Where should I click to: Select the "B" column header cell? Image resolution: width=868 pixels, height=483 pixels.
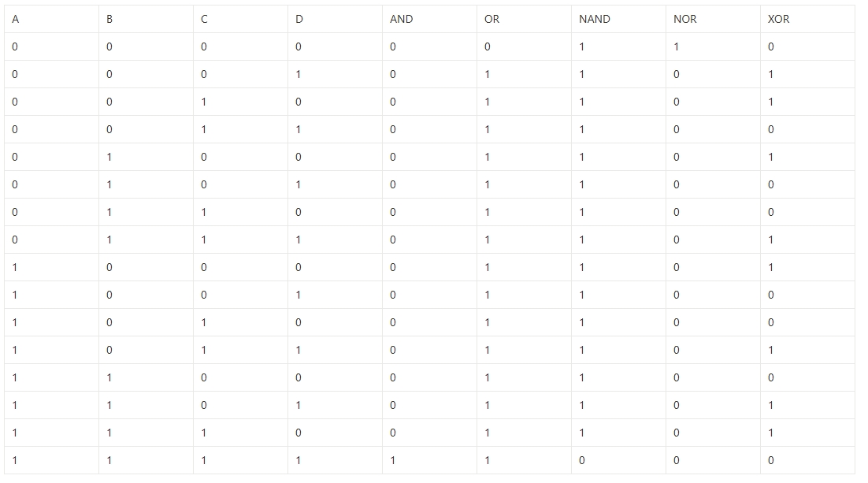click(109, 19)
